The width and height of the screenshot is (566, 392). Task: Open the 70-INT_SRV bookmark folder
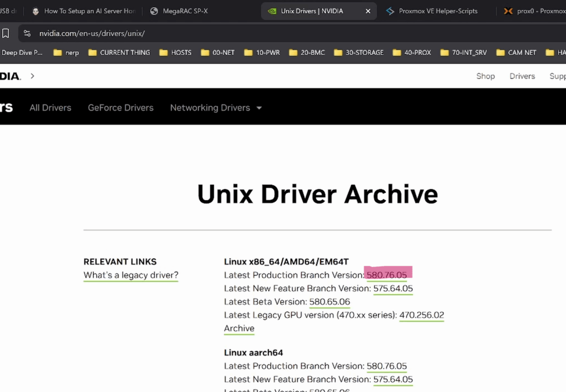tap(463, 53)
